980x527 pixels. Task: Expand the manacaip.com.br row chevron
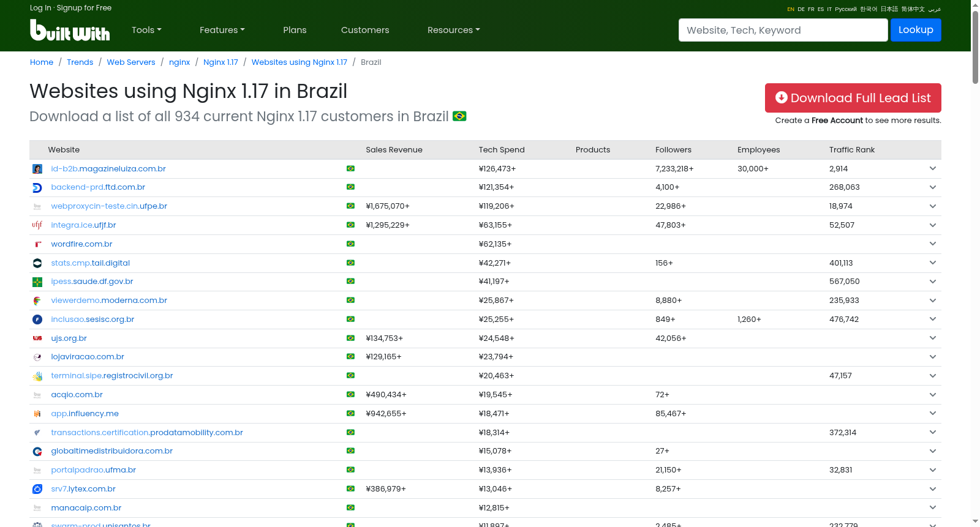pyautogui.click(x=933, y=507)
